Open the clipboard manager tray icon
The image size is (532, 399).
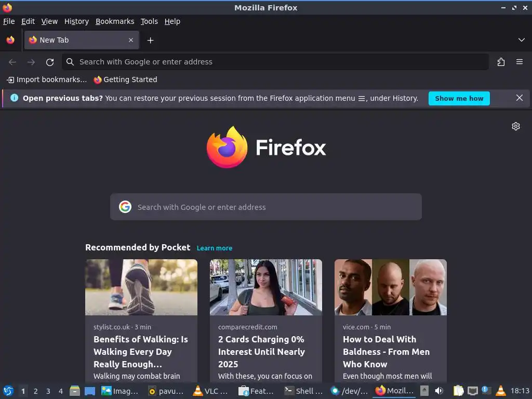[x=458, y=391]
